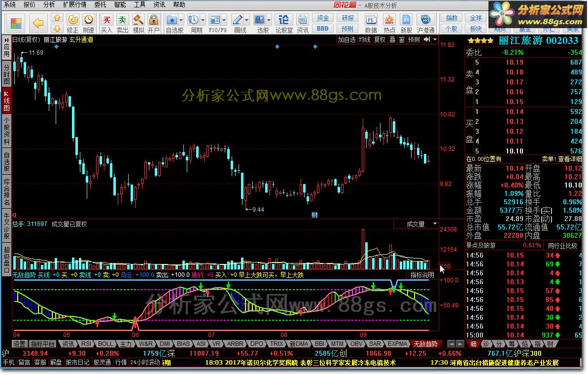This screenshot has width=588, height=375.
Task: Expand the 画线 dropdown arrow
Action: [247, 20]
